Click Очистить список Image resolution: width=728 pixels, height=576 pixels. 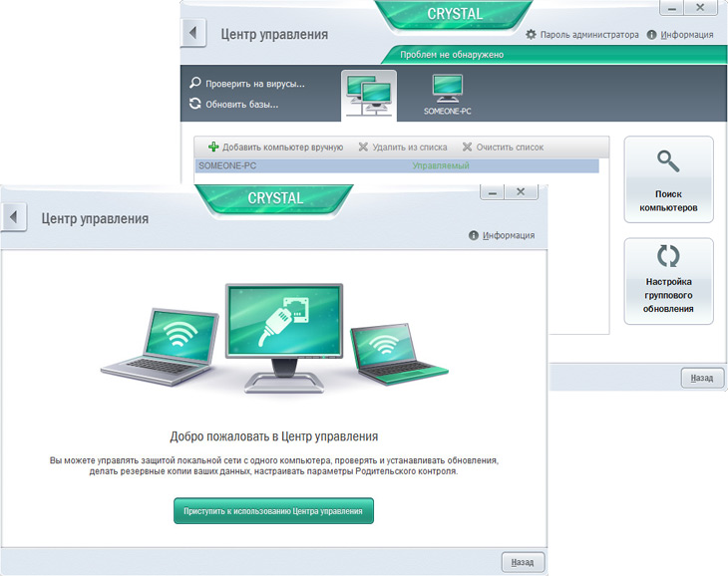coord(510,147)
